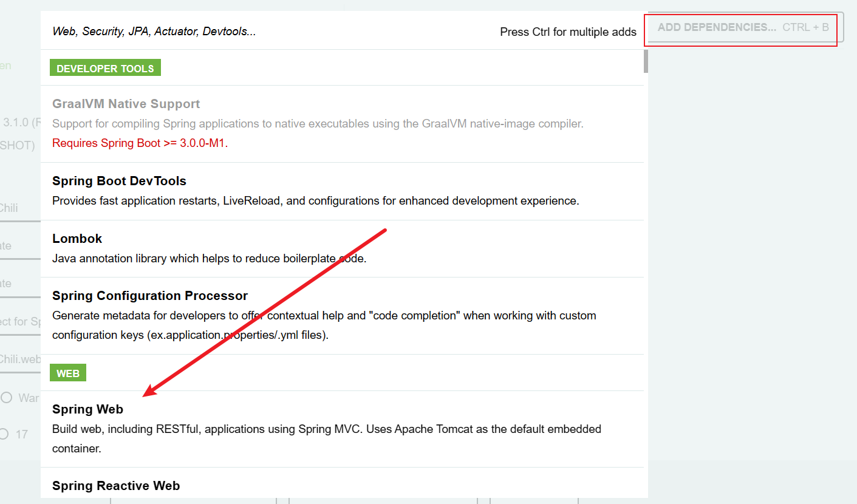This screenshot has height=504, width=857.
Task: Focus the field ending in Chili.web
Action: coord(19,359)
